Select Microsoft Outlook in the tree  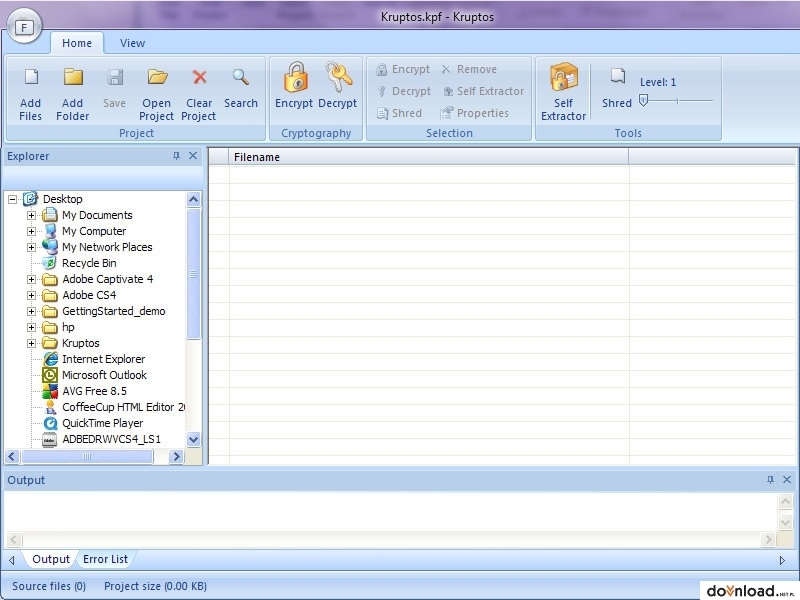tap(105, 375)
